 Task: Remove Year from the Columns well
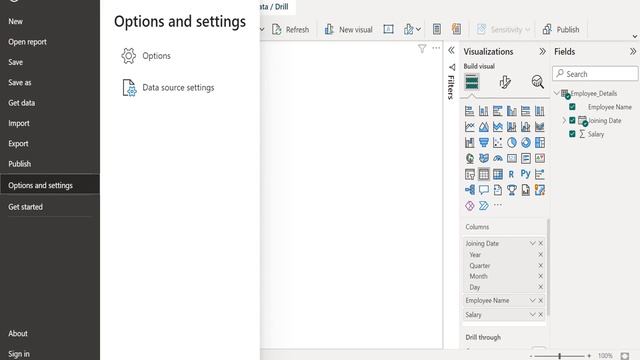pyautogui.click(x=540, y=255)
